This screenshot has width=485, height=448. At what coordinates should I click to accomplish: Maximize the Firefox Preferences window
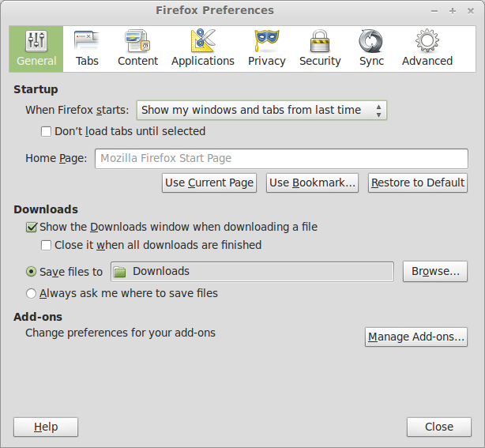click(x=453, y=11)
